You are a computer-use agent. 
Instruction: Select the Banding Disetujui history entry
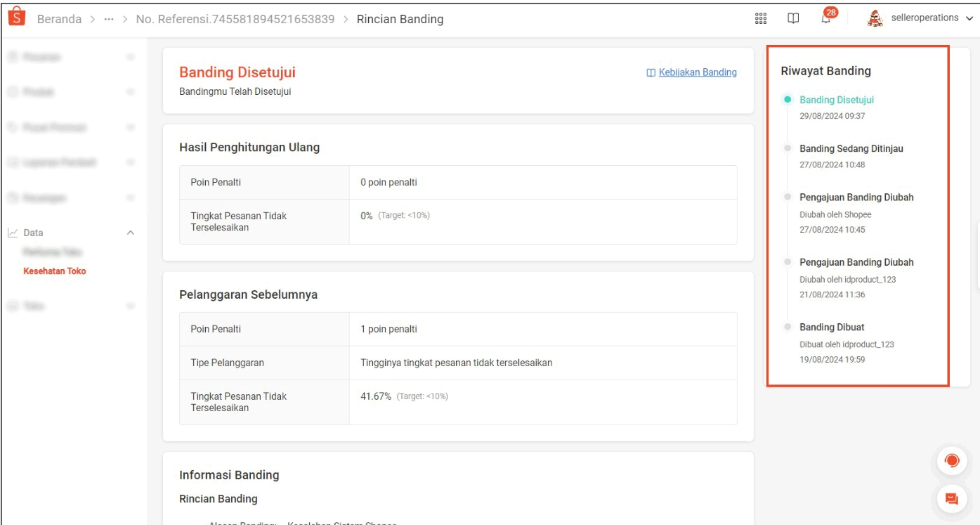(x=837, y=100)
